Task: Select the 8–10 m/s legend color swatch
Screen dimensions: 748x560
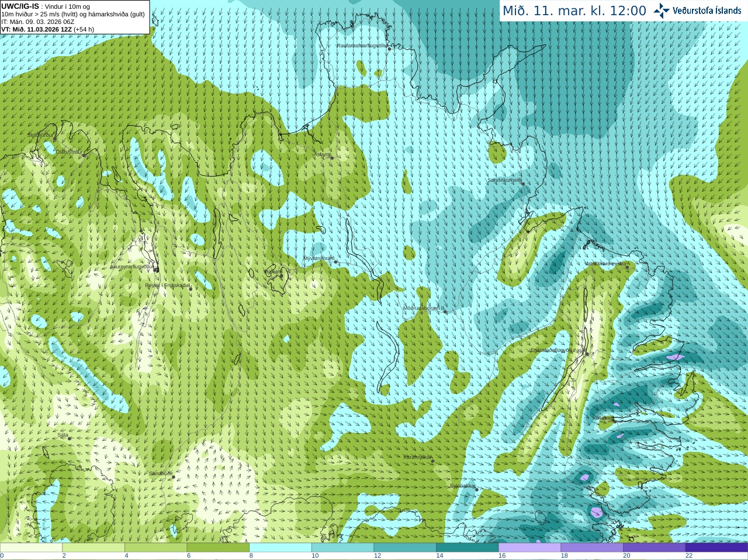Action: click(280, 548)
